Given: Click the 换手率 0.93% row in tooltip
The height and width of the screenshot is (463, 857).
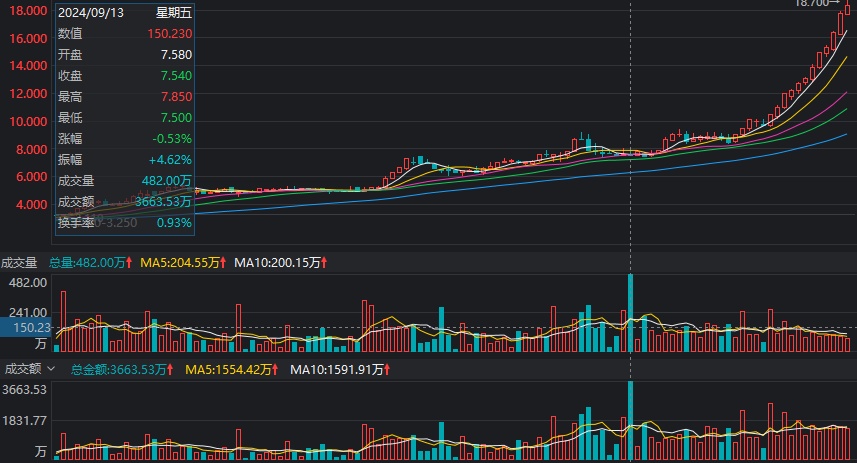Looking at the screenshot, I should tap(125, 221).
